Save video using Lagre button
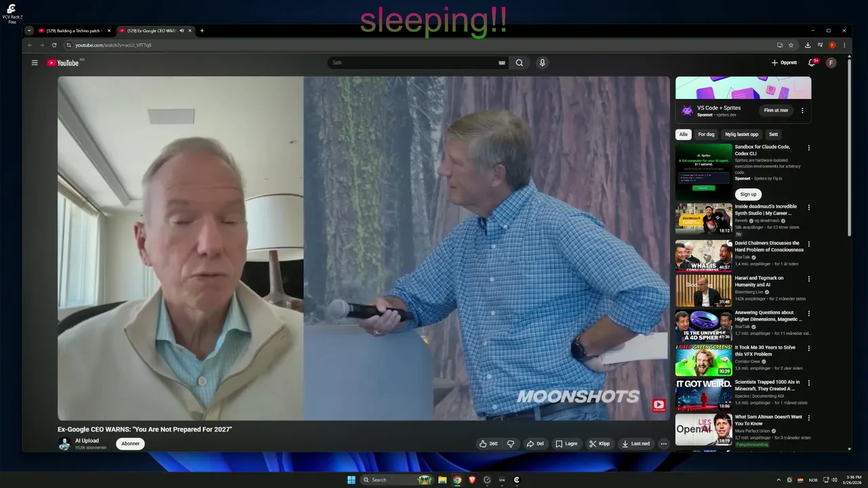This screenshot has height=488, width=868. [567, 444]
